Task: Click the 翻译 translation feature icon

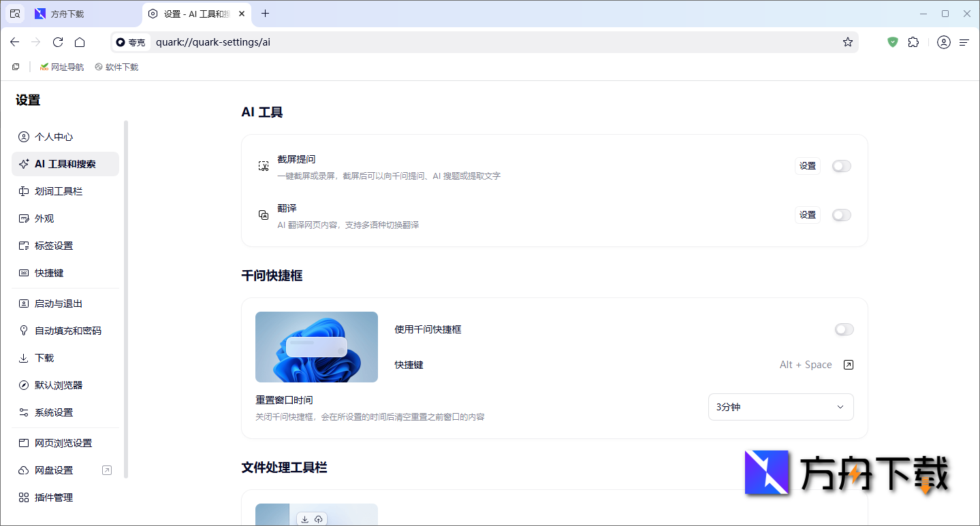Action: [264, 214]
